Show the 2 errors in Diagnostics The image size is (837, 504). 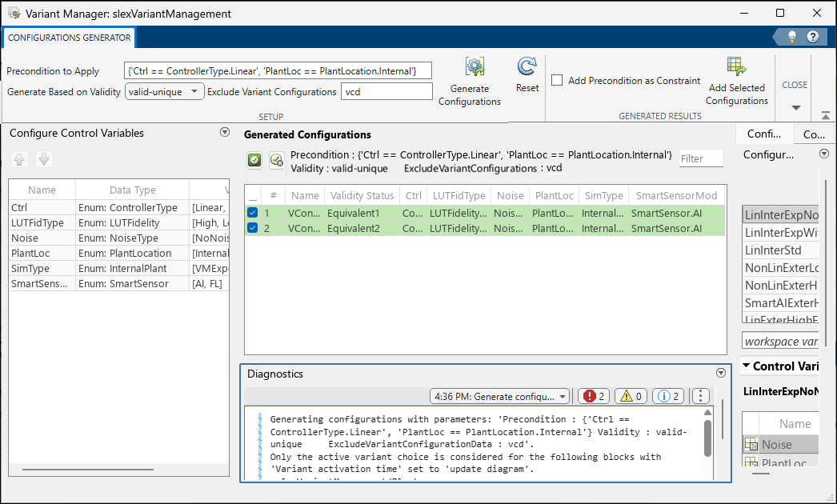click(x=594, y=396)
